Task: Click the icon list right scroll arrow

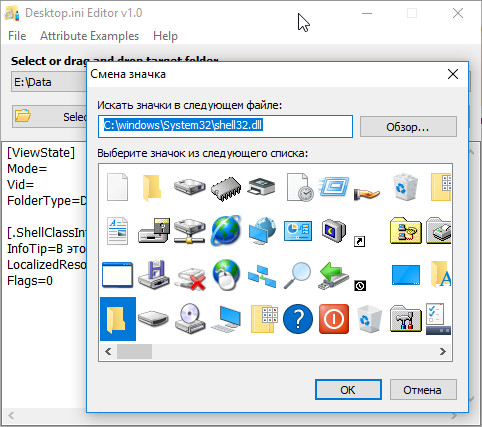Action: pyautogui.click(x=443, y=352)
